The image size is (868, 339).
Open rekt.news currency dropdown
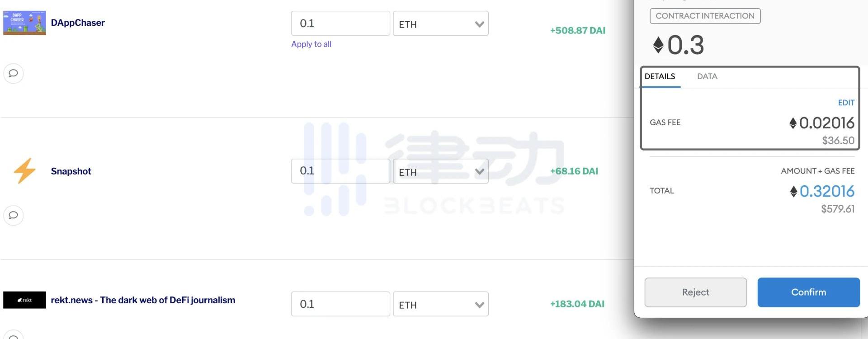[x=441, y=304]
